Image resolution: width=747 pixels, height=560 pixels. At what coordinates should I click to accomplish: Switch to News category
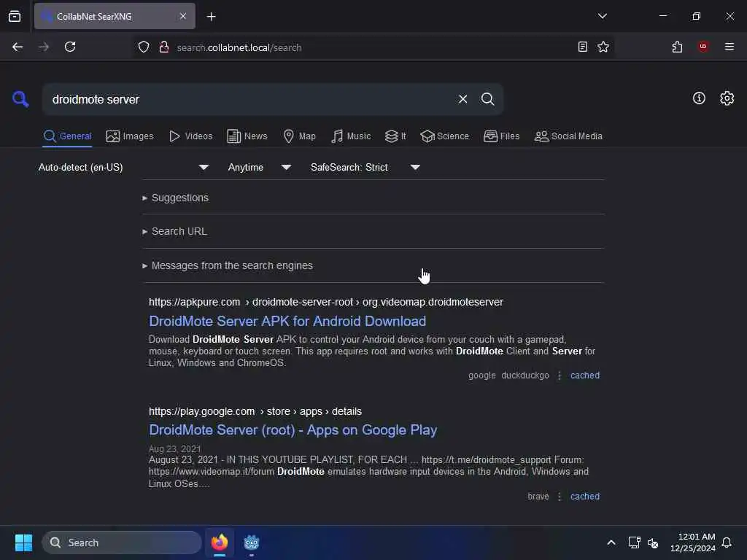point(247,136)
